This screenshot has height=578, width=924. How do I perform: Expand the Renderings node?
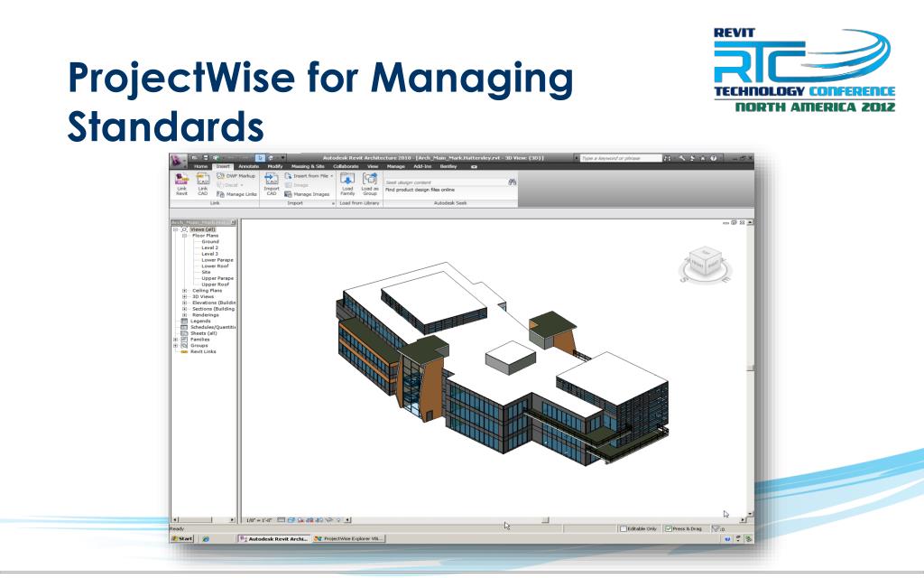coord(184,315)
